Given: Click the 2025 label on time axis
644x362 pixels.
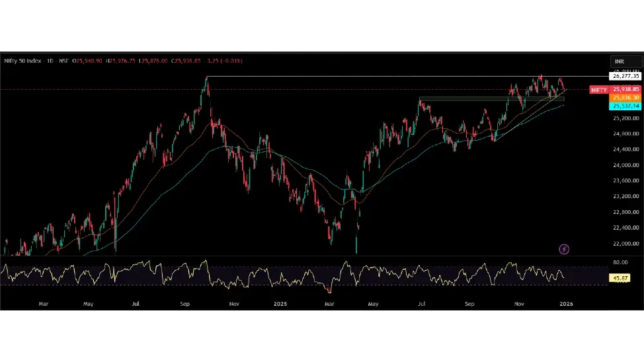Looking at the screenshot, I should tap(280, 304).
